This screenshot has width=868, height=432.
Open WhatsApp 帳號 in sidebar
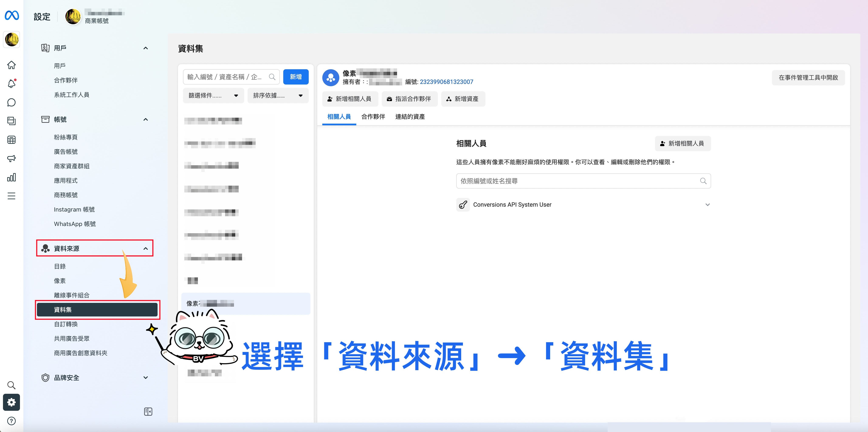tap(75, 224)
